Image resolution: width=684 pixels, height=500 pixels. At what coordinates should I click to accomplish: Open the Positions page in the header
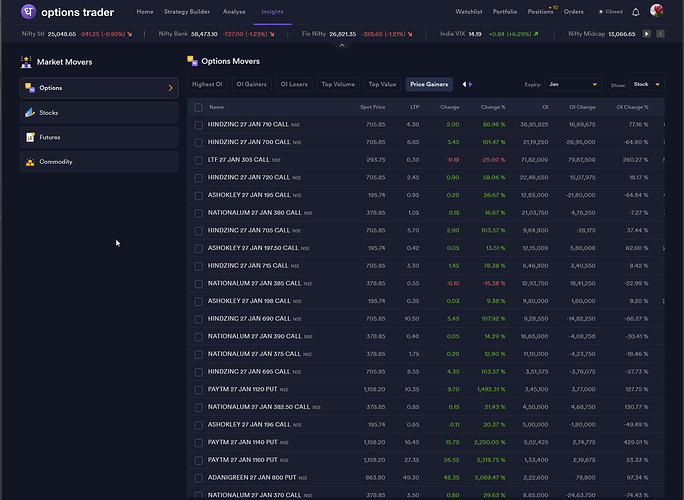pyautogui.click(x=540, y=12)
